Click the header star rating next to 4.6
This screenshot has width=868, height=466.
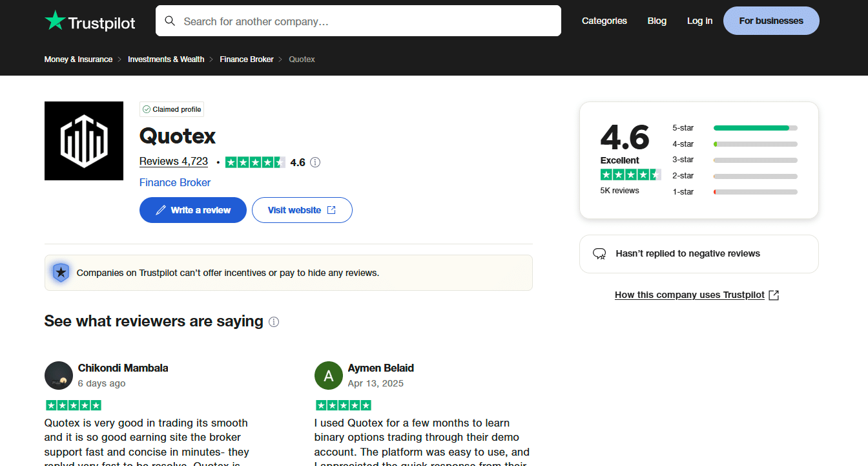(255, 162)
